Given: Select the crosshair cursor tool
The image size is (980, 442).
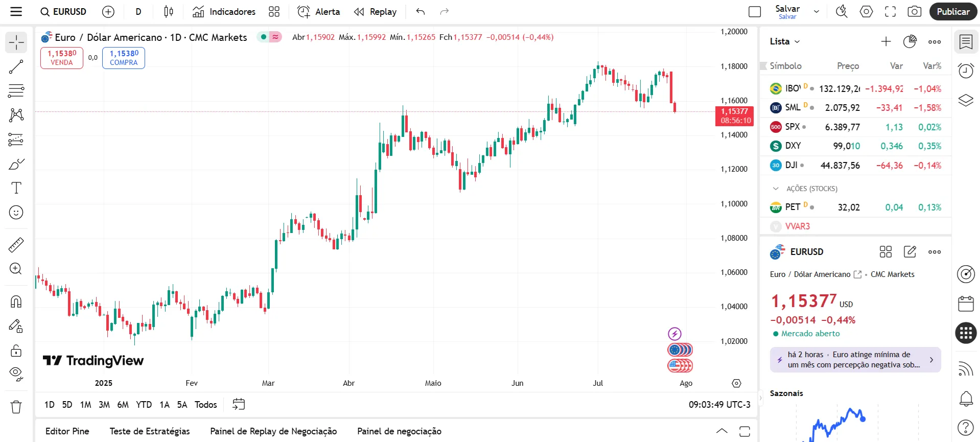Looking at the screenshot, I should [16, 42].
